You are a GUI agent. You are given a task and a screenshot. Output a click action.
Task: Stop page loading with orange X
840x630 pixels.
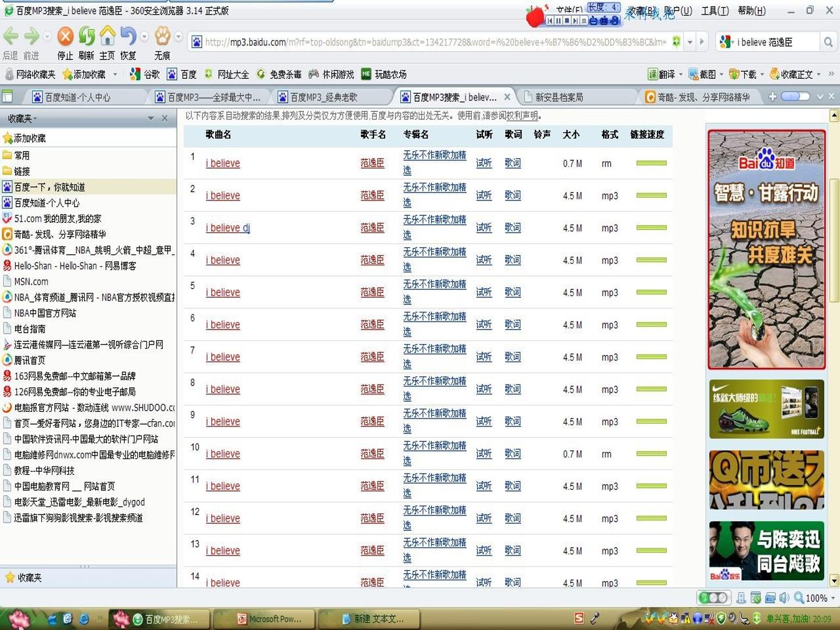click(x=65, y=37)
